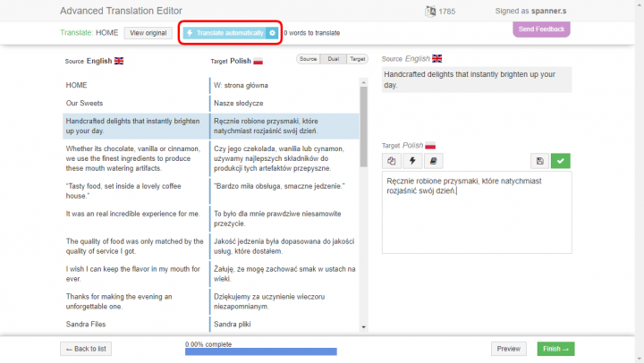Switch to the Dual view tab
Screen dimensions: 644x363
[333, 59]
